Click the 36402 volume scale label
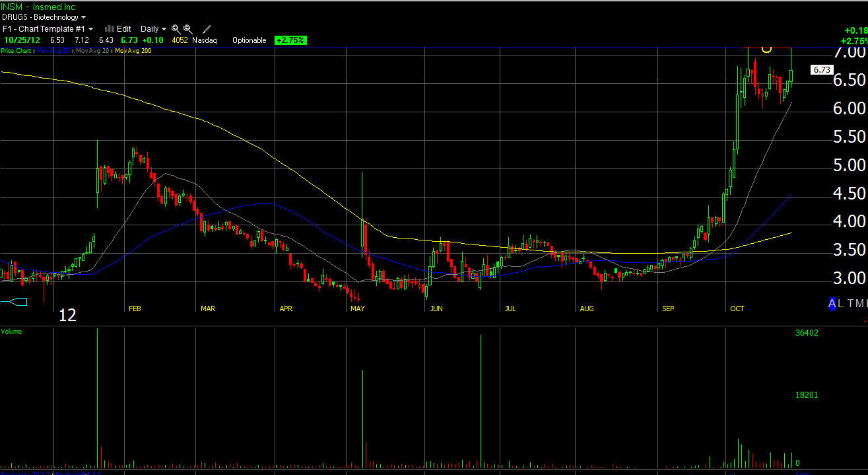The width and height of the screenshot is (868, 475). coord(807,333)
